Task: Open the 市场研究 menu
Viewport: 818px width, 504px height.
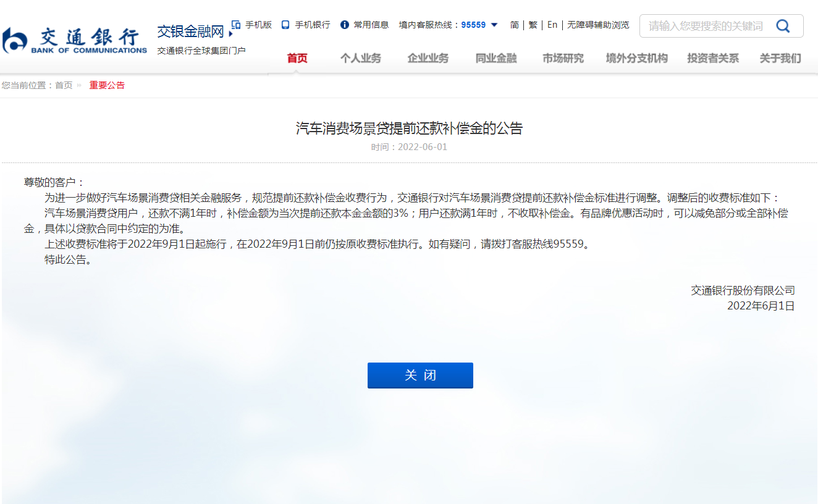Action: coord(563,58)
